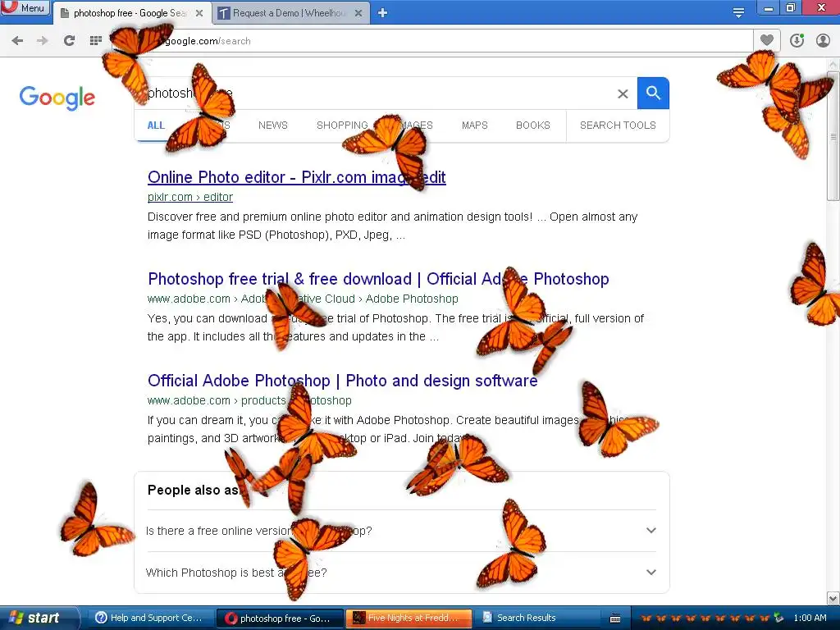Open the Opera Menu button

(25, 7)
